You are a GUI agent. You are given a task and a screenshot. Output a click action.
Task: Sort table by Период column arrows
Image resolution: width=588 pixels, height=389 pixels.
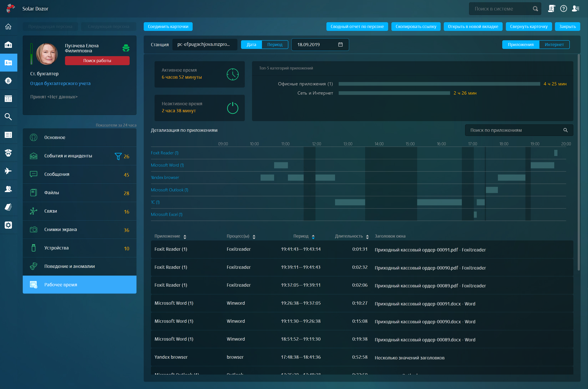point(313,237)
